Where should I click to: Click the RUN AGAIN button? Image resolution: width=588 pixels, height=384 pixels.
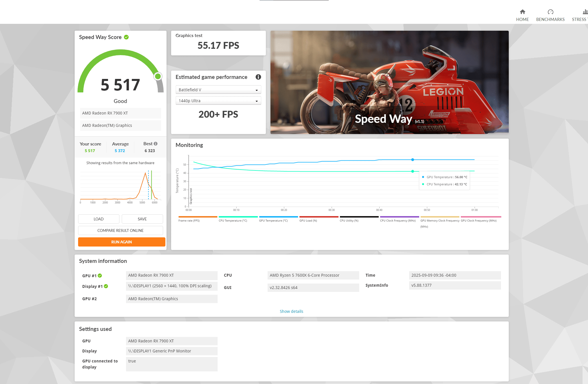coord(121,242)
